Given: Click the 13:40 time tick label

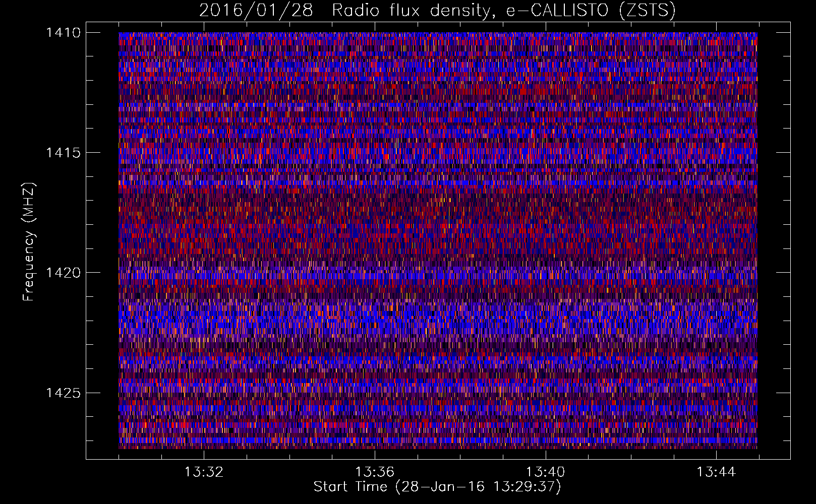Looking at the screenshot, I should click(545, 472).
